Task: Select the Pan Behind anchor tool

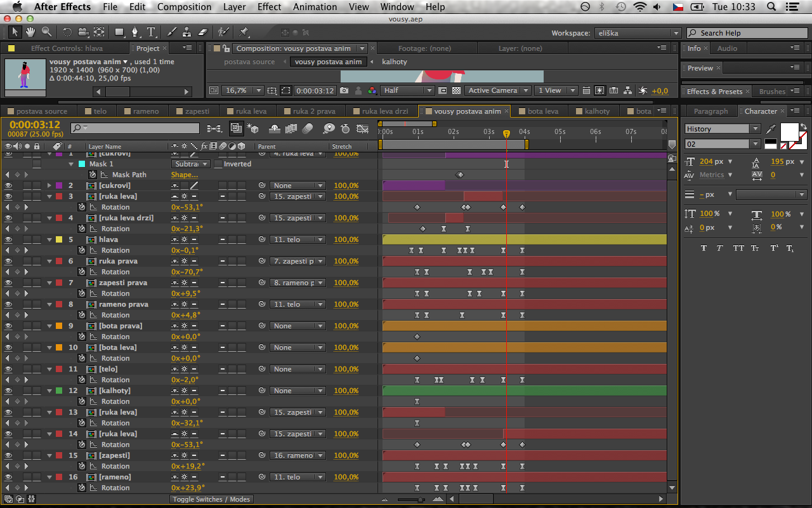Action: tap(100, 32)
